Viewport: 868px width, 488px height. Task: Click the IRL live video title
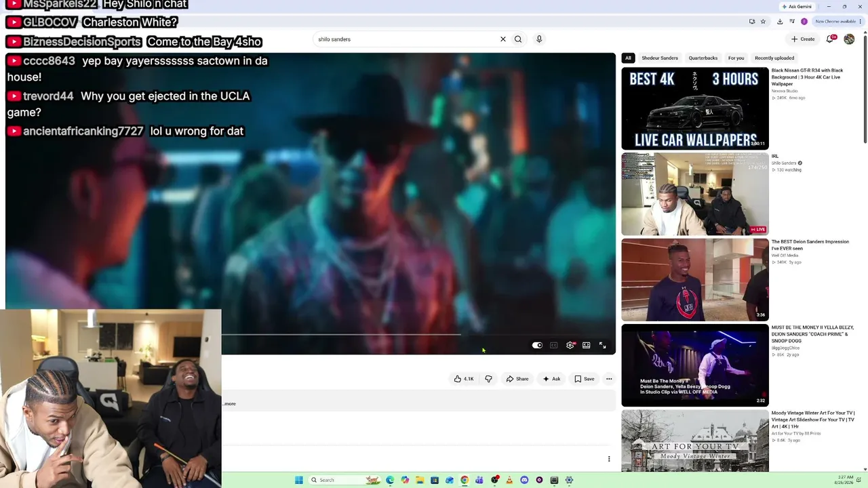pyautogui.click(x=775, y=157)
